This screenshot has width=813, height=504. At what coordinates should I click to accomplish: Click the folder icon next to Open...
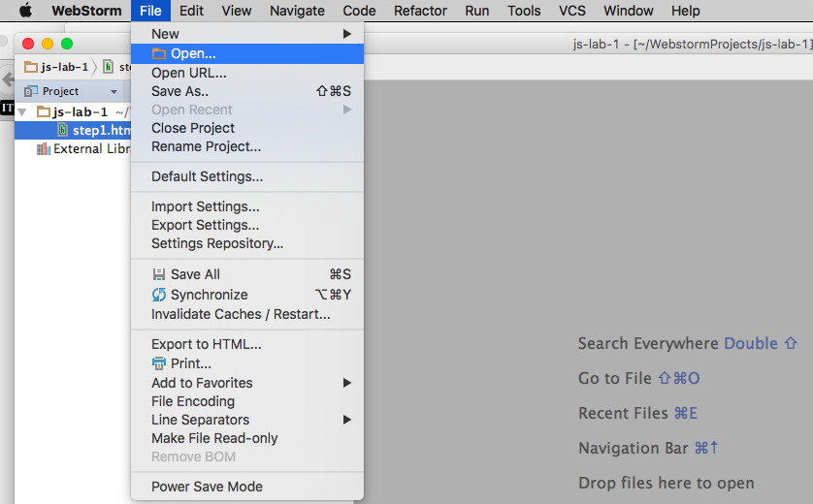159,53
